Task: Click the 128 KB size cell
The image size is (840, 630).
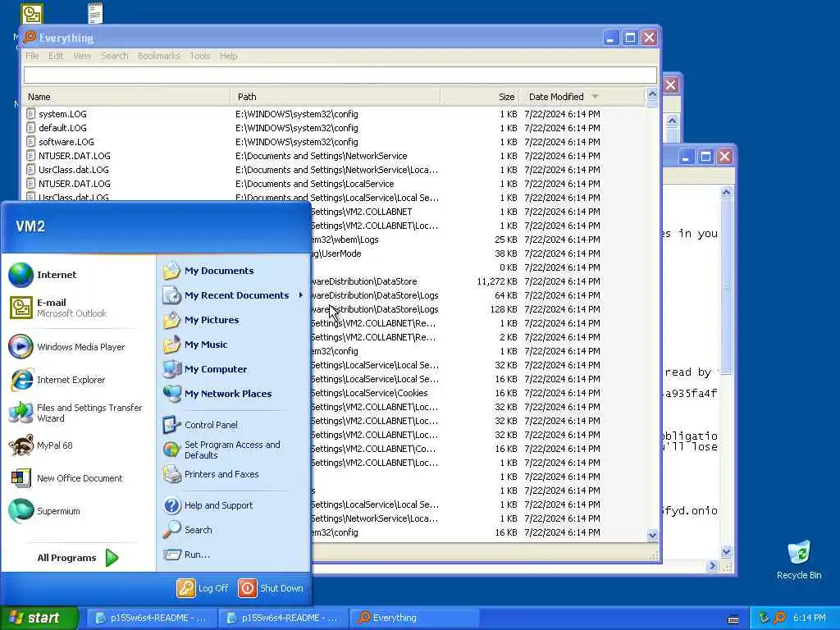Action: click(503, 309)
